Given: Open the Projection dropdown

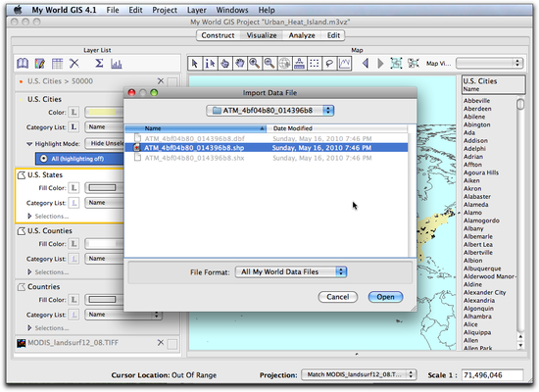Looking at the screenshot, I should [359, 374].
